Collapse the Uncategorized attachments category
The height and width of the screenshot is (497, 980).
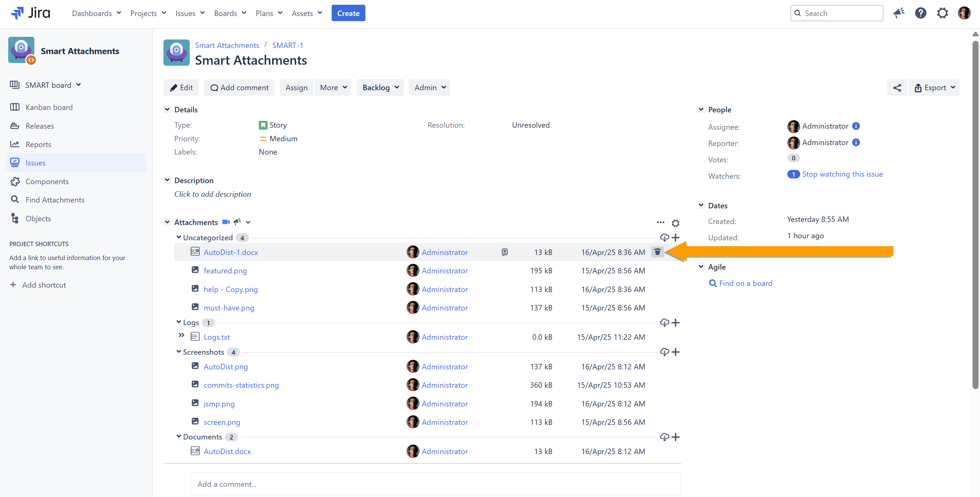(x=178, y=237)
